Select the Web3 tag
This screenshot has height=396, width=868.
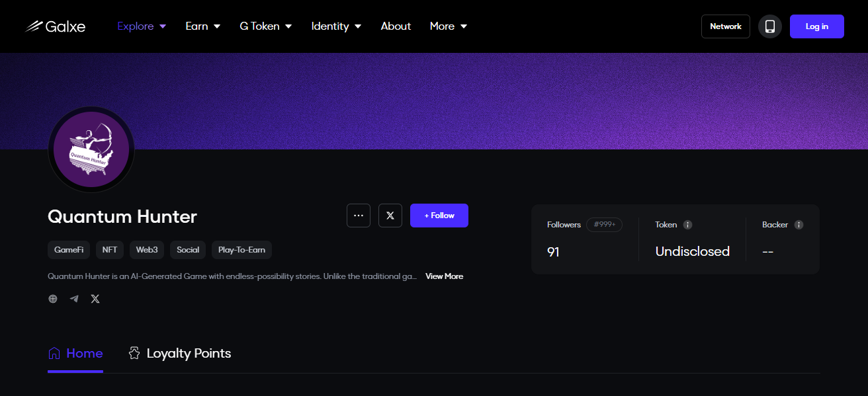point(147,250)
